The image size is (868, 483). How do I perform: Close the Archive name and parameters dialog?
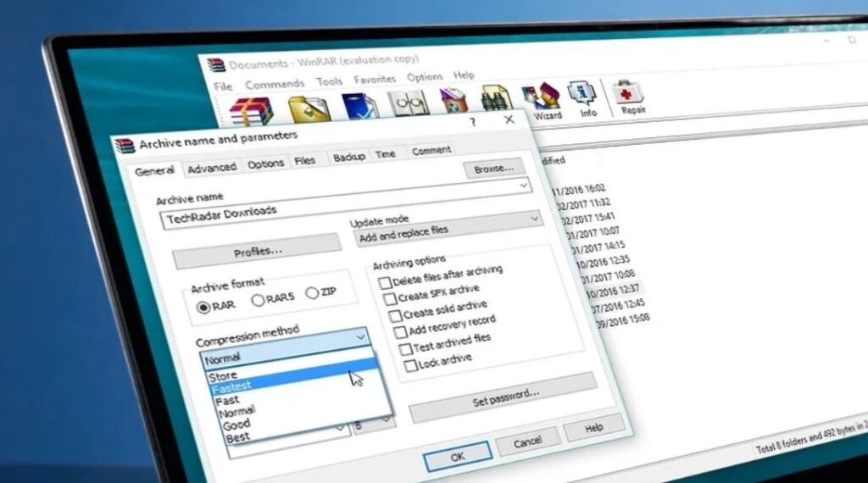click(509, 119)
